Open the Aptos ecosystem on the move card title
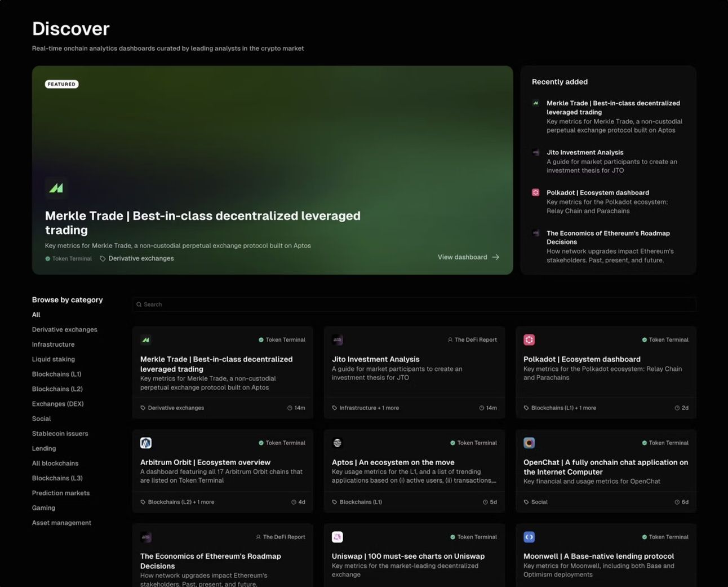The height and width of the screenshot is (587, 728). (393, 462)
